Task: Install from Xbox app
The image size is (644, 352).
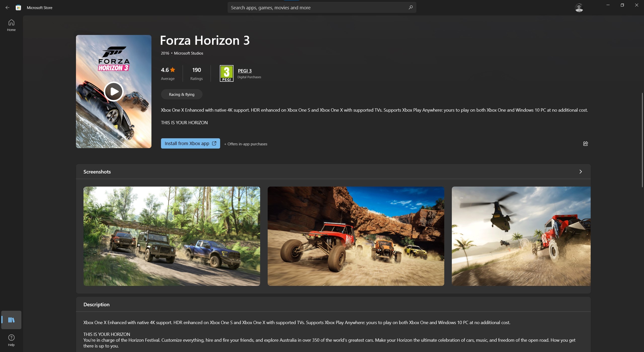Action: pos(190,143)
